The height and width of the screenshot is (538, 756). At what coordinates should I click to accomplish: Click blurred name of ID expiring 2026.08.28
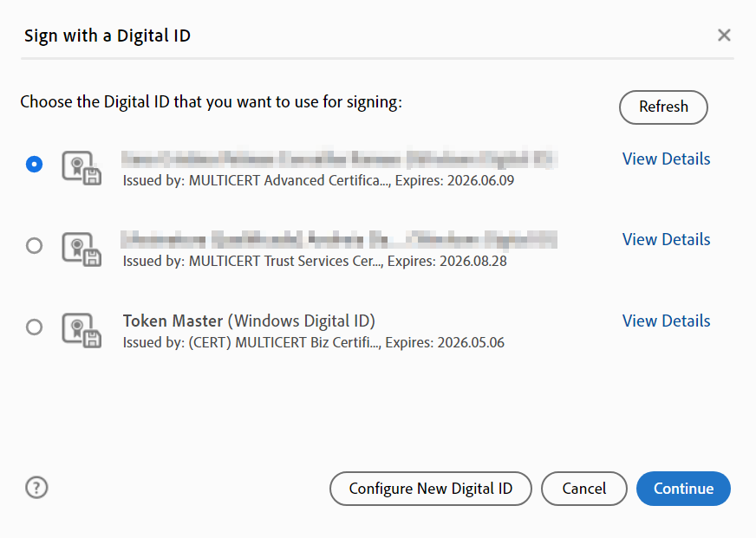338,239
